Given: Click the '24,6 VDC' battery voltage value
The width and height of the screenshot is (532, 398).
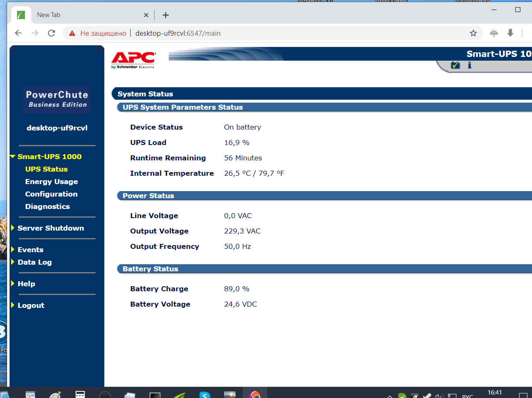Looking at the screenshot, I should click(241, 304).
